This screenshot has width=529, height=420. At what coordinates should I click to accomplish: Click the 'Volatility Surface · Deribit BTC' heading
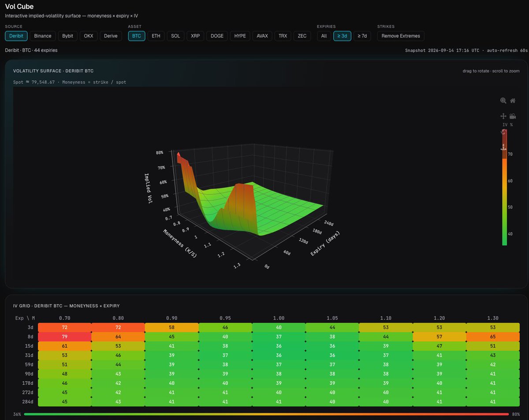pyautogui.click(x=53, y=71)
